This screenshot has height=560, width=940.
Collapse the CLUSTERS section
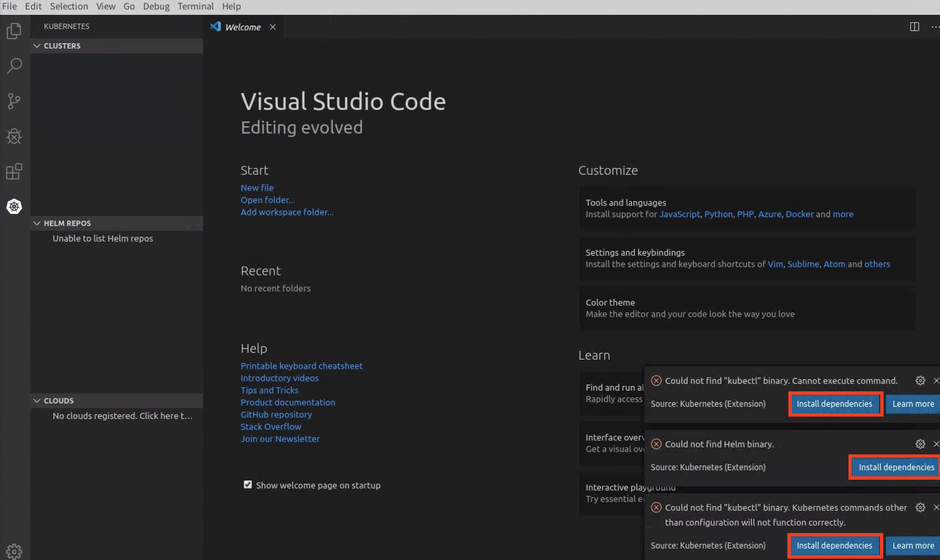[x=36, y=46]
